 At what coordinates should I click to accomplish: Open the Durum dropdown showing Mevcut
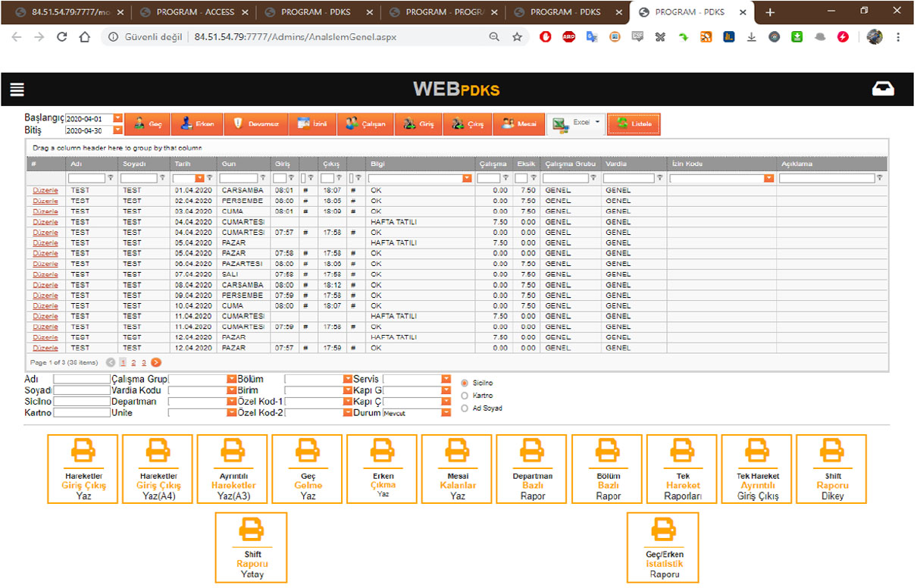coord(446,413)
